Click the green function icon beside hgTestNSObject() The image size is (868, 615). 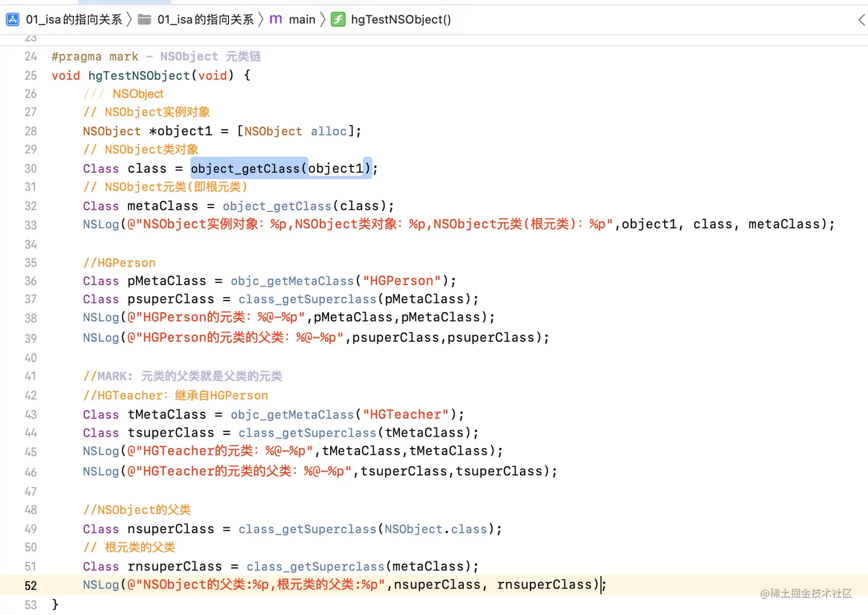[x=338, y=20]
